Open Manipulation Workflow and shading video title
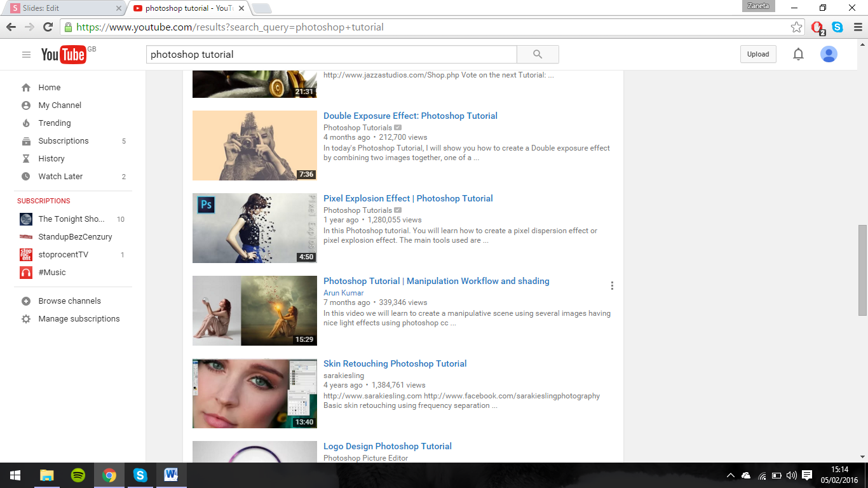Screen dimensions: 868x488 point(437,281)
